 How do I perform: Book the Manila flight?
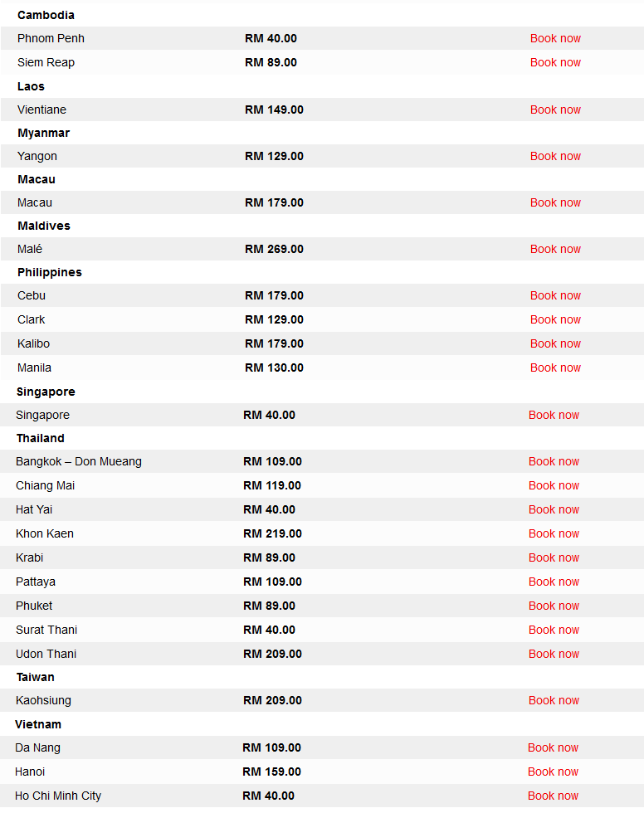555,368
